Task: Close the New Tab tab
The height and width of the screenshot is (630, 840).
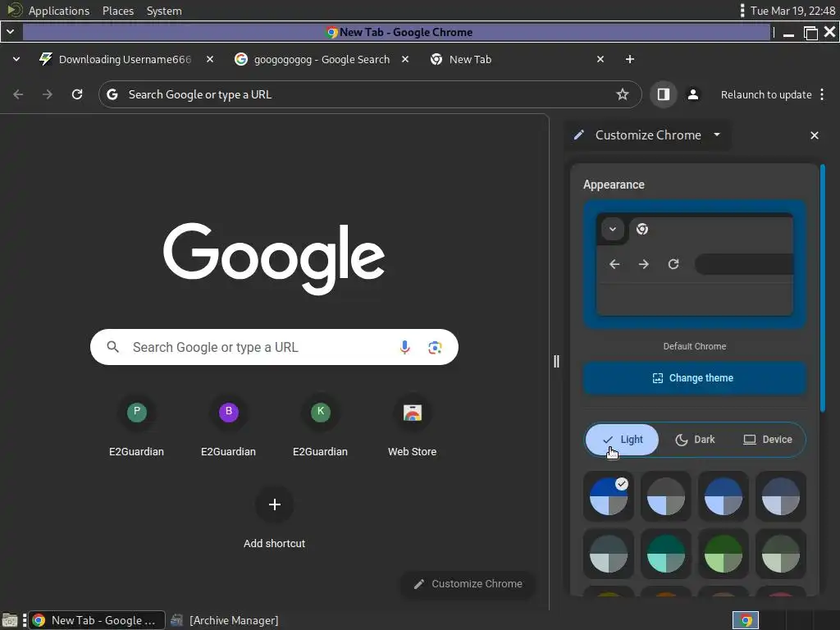Action: click(x=600, y=59)
